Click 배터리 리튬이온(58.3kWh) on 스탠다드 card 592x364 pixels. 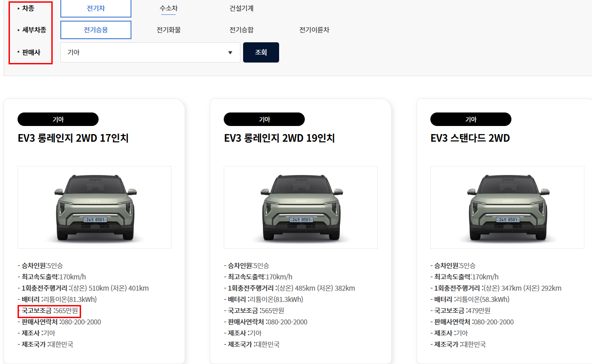point(470,299)
